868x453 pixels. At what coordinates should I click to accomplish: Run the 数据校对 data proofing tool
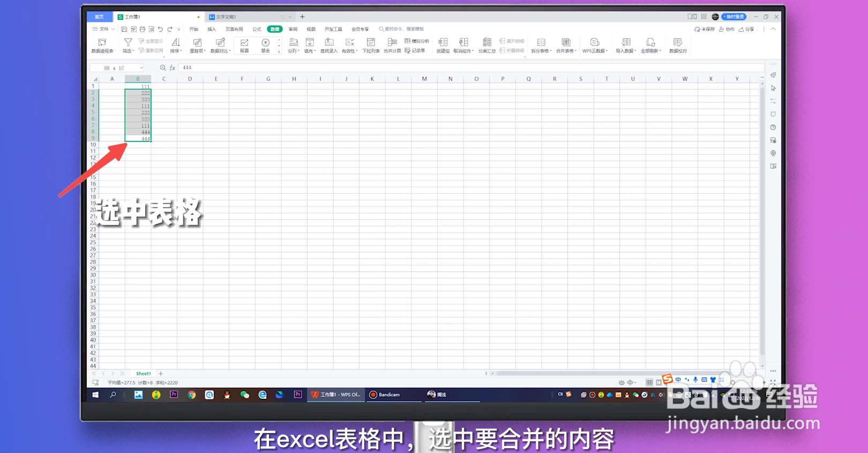click(678, 46)
